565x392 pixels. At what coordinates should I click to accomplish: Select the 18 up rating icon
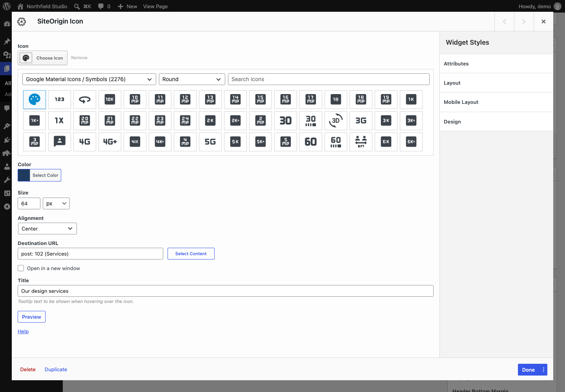coord(336,100)
